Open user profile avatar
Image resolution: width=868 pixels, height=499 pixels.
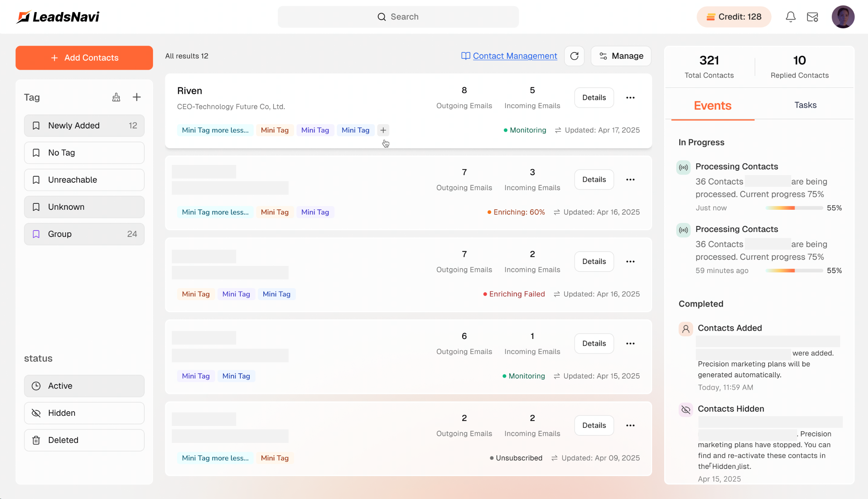843,17
